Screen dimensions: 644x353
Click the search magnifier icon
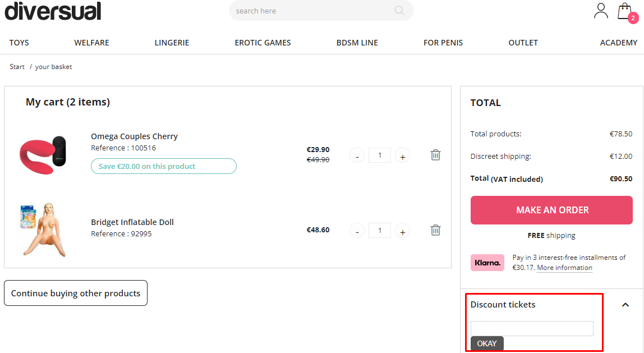pyautogui.click(x=399, y=11)
